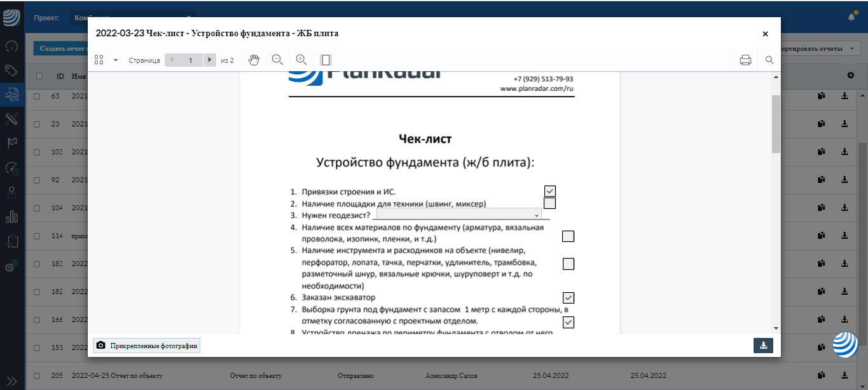The height and width of the screenshot is (390, 868).
Task: Copy the report in the first table row
Action: (x=821, y=96)
